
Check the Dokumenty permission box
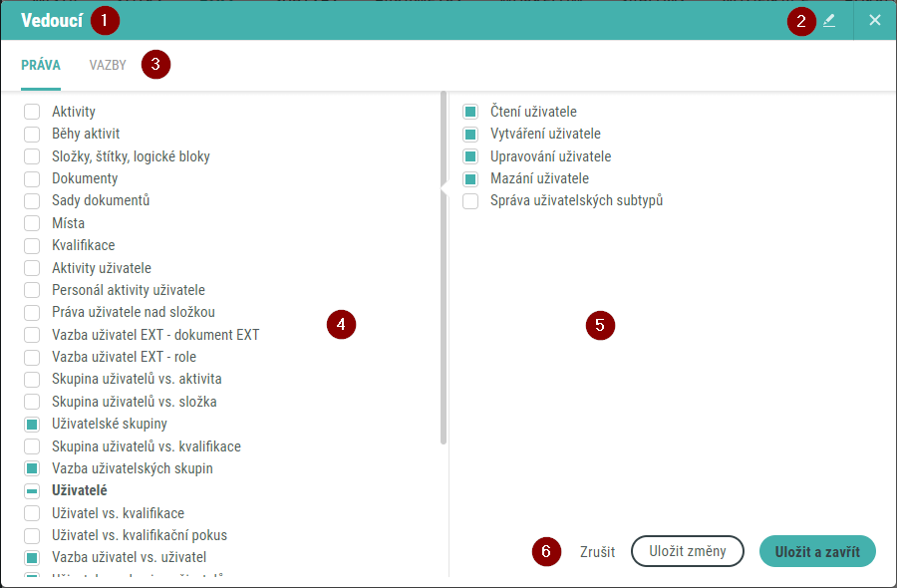point(32,179)
